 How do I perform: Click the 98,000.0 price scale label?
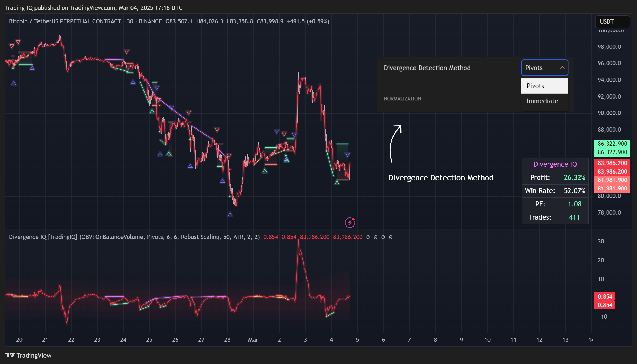[x=609, y=47]
